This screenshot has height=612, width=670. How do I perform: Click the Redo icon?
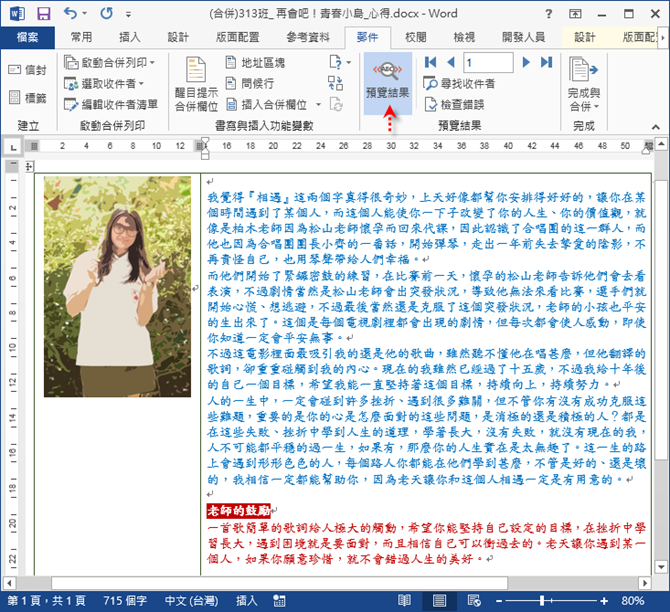click(106, 14)
